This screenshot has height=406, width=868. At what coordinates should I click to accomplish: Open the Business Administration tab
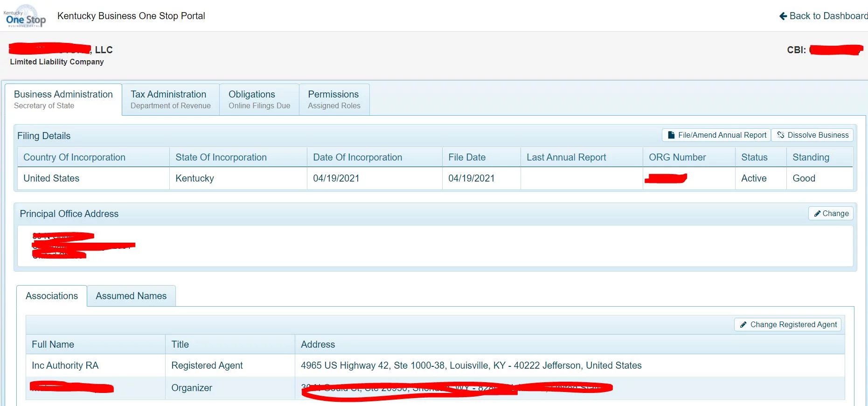click(x=63, y=99)
